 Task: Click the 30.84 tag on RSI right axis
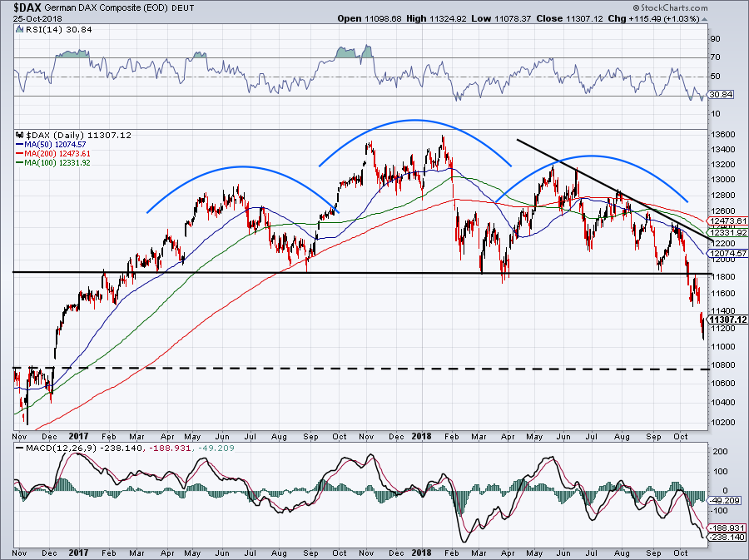(721, 95)
